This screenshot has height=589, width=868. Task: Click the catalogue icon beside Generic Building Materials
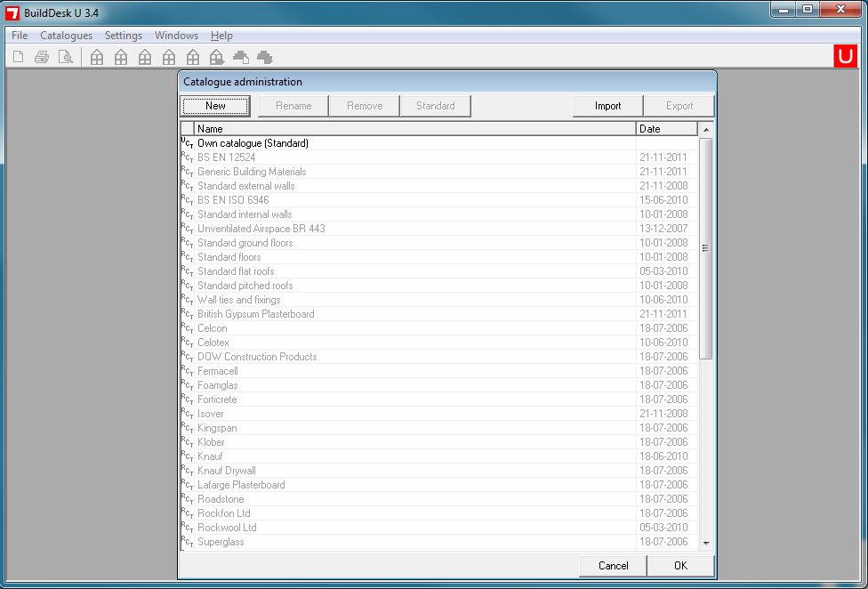187,172
